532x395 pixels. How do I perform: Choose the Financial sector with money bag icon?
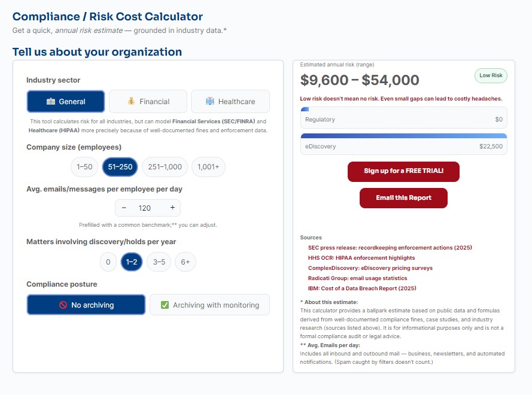[148, 102]
